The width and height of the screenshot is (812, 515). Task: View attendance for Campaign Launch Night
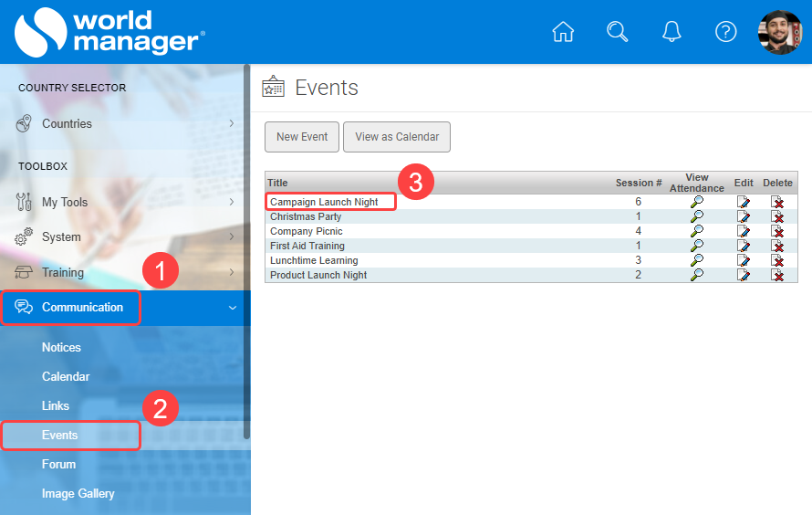click(696, 202)
